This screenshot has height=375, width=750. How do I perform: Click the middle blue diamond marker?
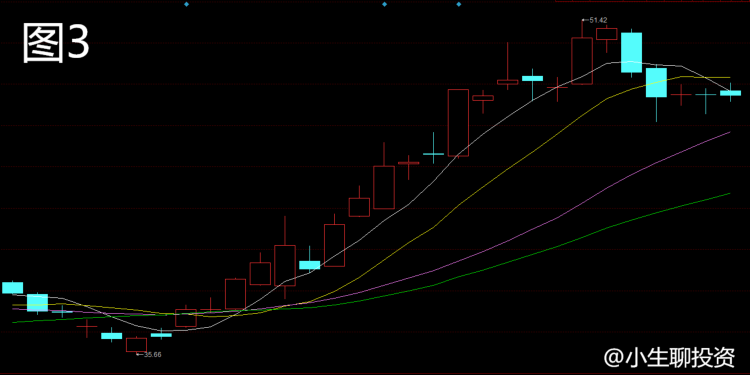(384, 4)
